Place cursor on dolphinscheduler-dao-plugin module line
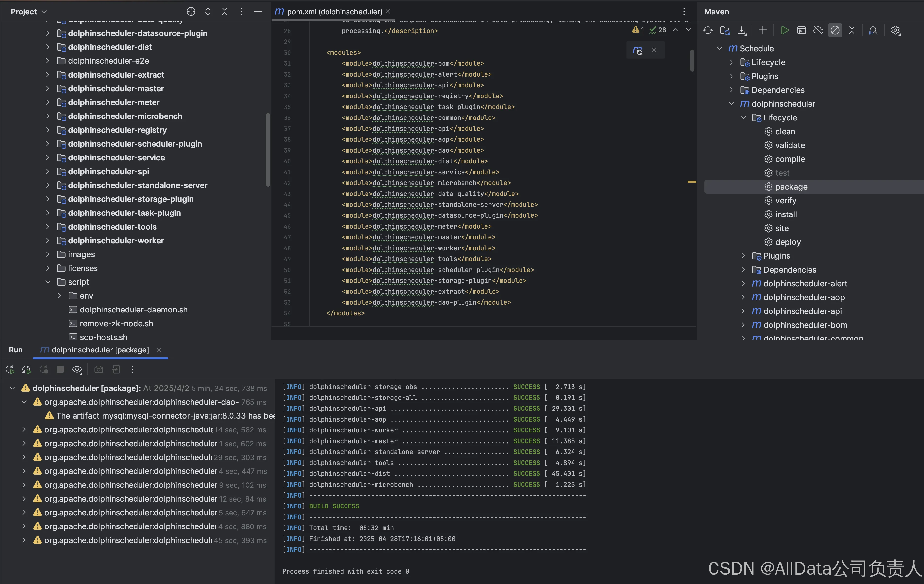 coord(426,302)
